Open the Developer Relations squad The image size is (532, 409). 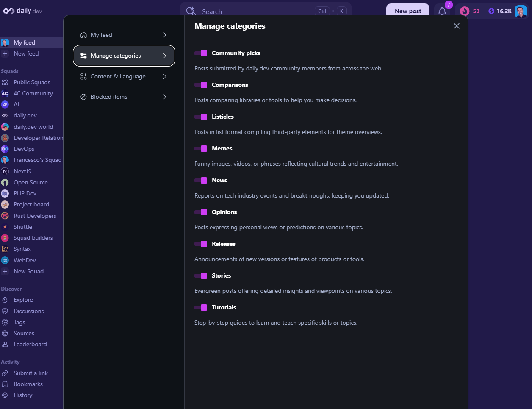click(31, 138)
